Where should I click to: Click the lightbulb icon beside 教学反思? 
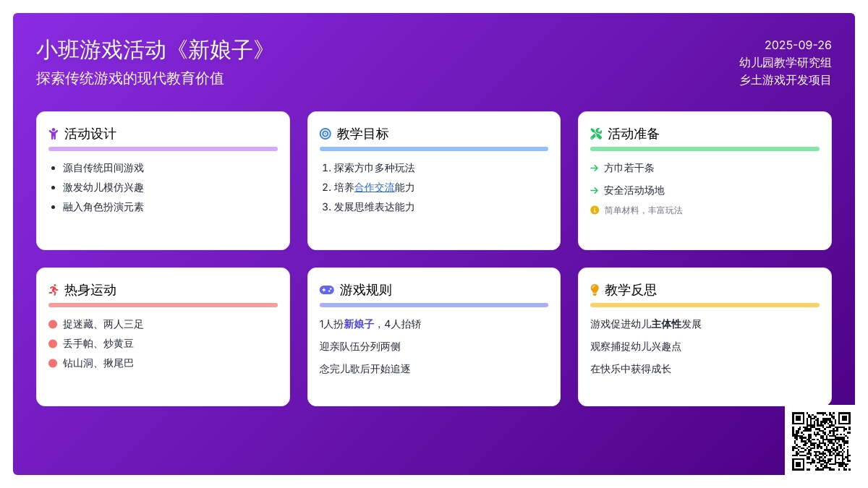pos(595,290)
